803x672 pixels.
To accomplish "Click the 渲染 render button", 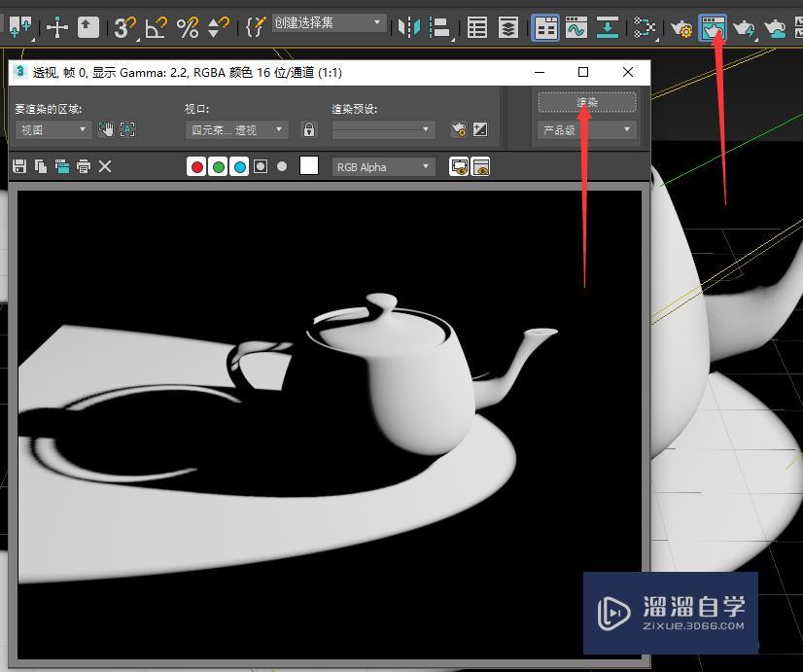I will tap(587, 102).
